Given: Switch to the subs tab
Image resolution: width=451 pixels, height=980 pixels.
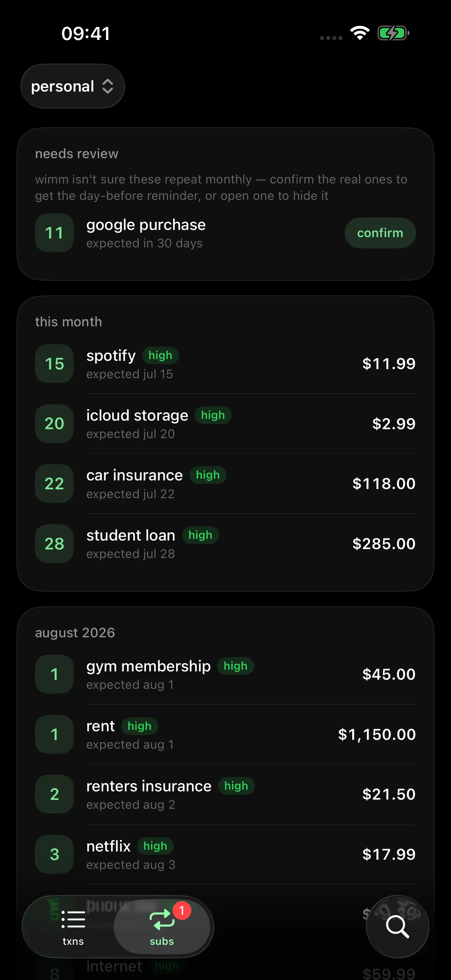Looking at the screenshot, I should pyautogui.click(x=162, y=927).
